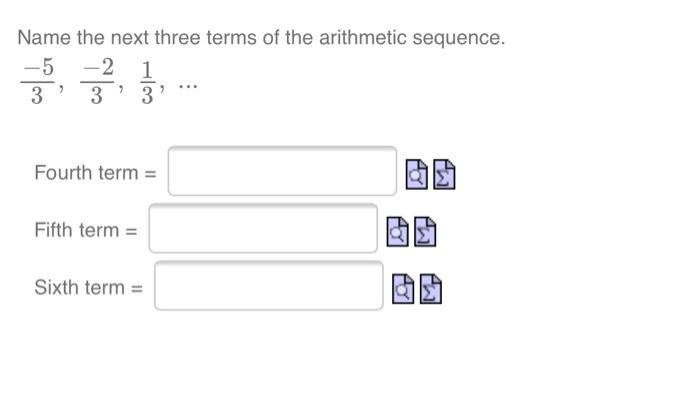Screen dimensions: 700x393
Task: Click the words "next three terms"
Action: pyautogui.click(x=184, y=38)
